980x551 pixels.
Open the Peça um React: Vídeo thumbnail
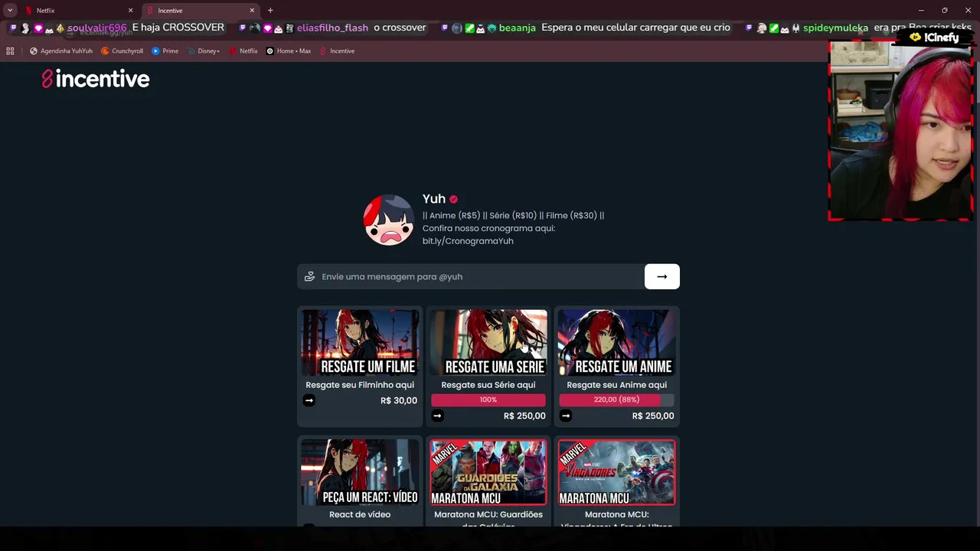click(x=360, y=472)
